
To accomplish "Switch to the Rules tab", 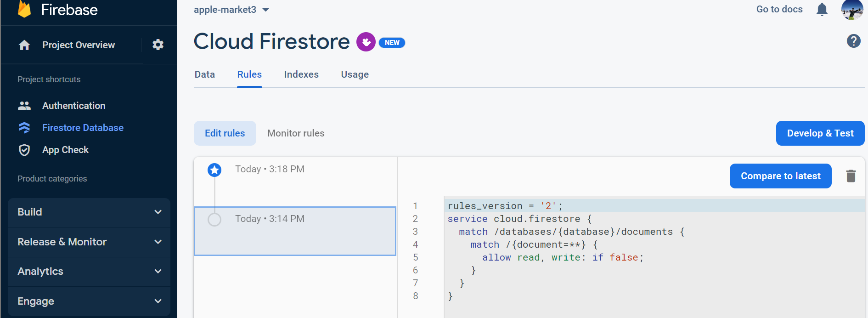I will point(249,74).
